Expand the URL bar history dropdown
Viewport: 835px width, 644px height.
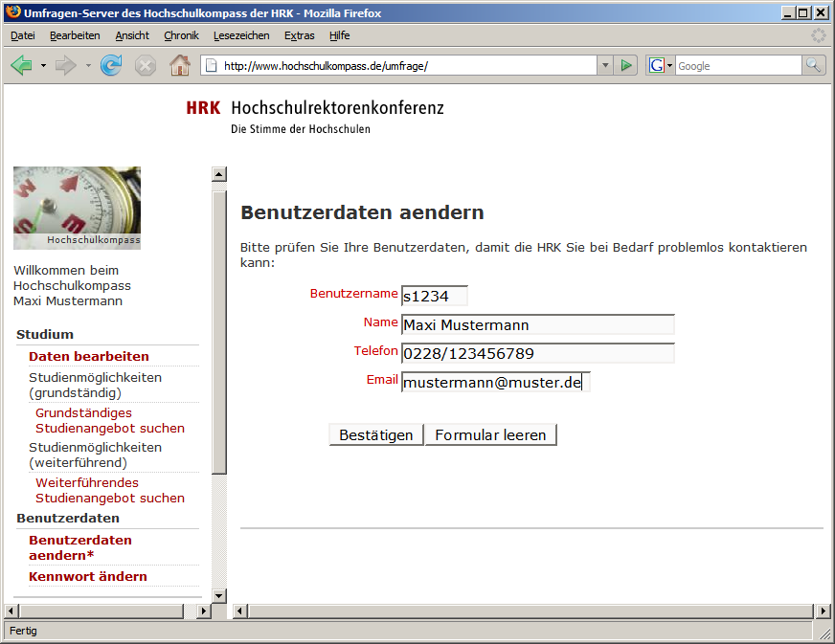(604, 66)
